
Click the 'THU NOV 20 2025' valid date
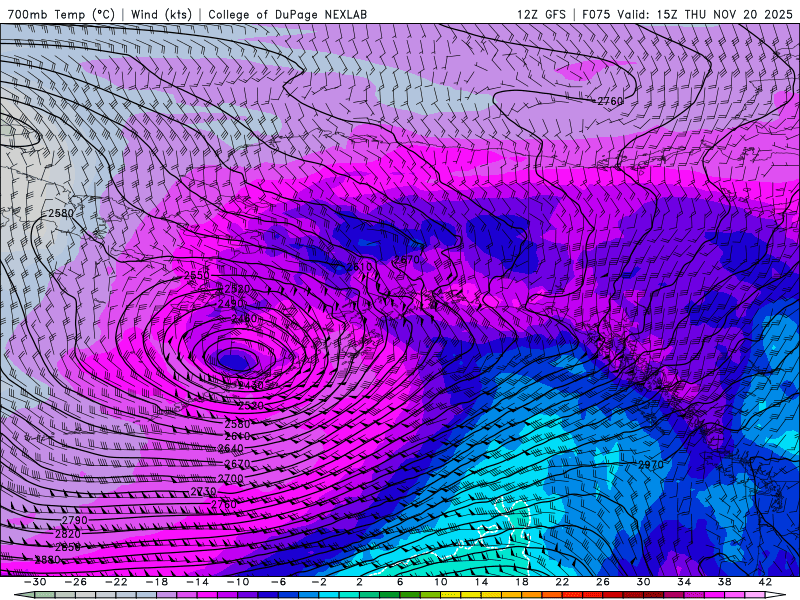tap(738, 15)
